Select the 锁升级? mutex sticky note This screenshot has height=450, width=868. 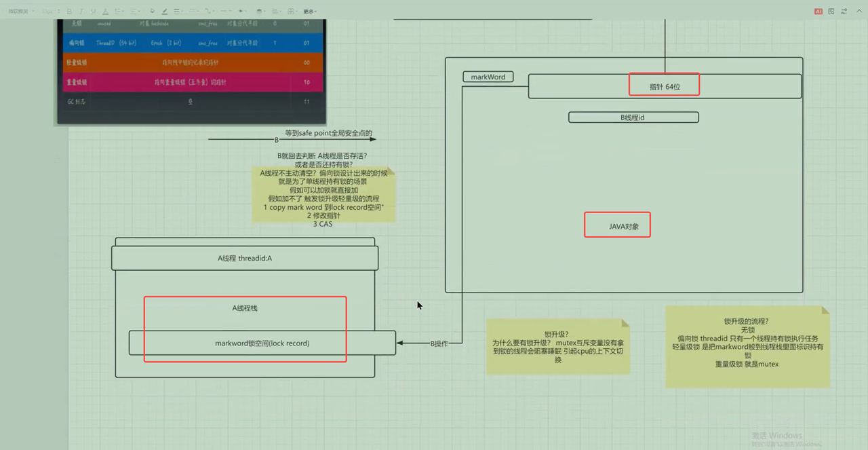[558, 346]
